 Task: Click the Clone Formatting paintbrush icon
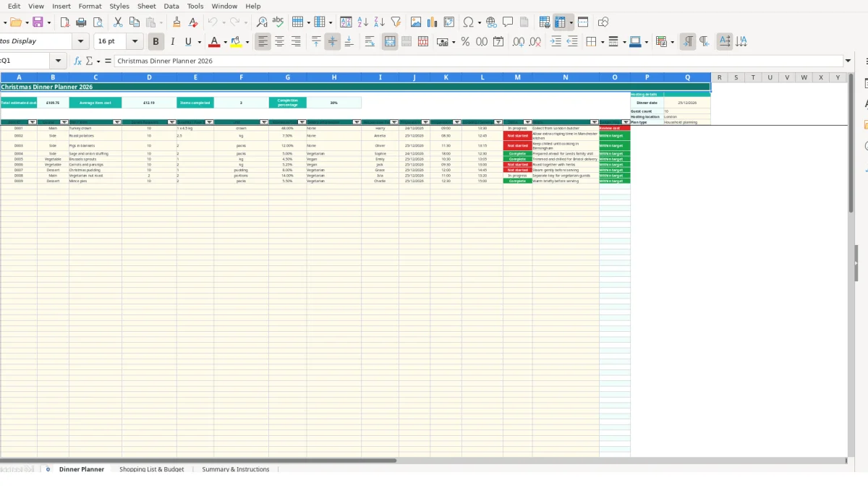176,22
